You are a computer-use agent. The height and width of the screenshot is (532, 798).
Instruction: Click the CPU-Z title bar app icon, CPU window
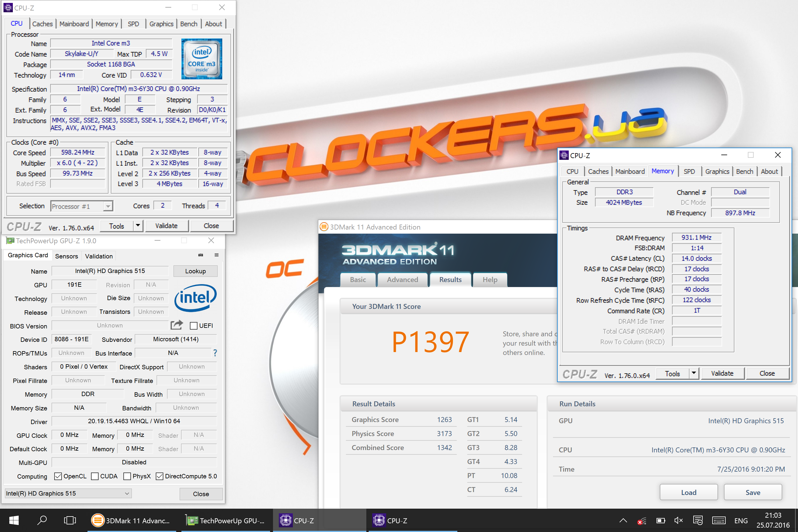click(x=8, y=8)
